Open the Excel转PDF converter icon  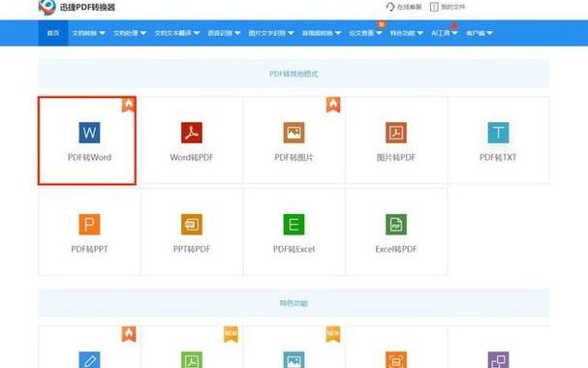[396, 225]
